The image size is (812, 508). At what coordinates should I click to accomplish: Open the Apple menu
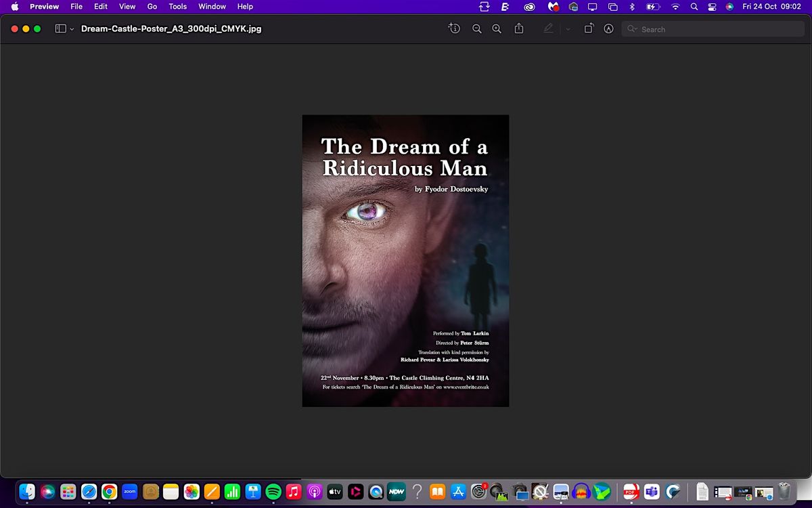(14, 7)
